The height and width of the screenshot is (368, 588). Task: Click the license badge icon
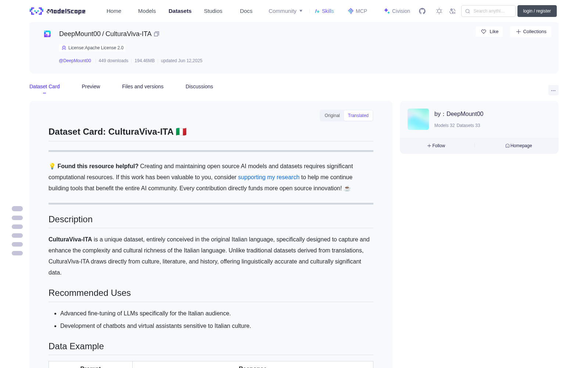point(64,48)
